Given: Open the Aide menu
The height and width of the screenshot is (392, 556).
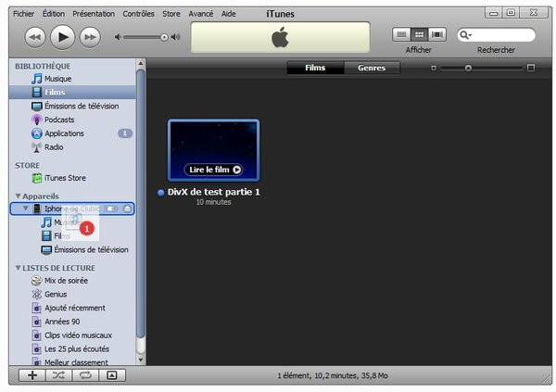Looking at the screenshot, I should pos(228,14).
